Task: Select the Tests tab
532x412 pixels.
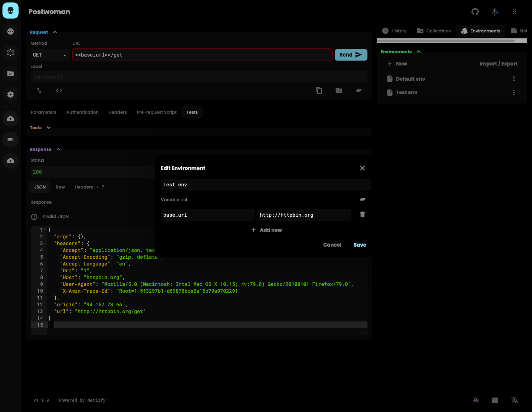Action: 192,112
